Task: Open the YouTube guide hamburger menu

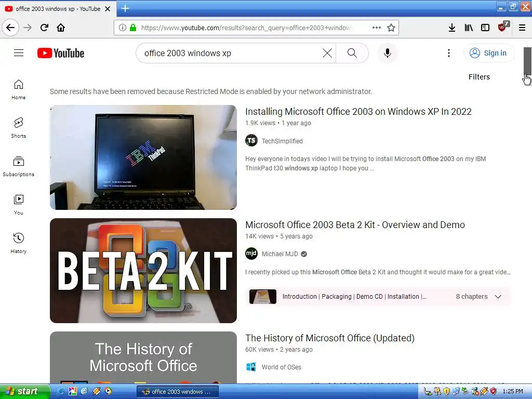Action: pos(19,53)
